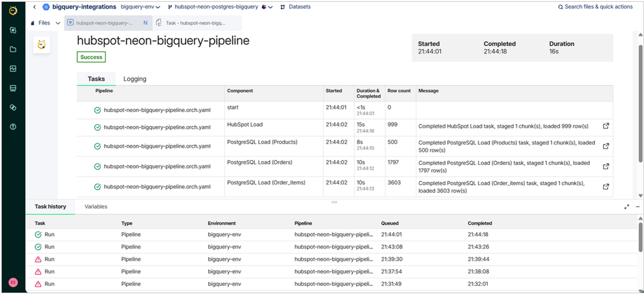The image size is (644, 294).
Task: Click the Matillion logo in the sidebar
Action: 13,11
